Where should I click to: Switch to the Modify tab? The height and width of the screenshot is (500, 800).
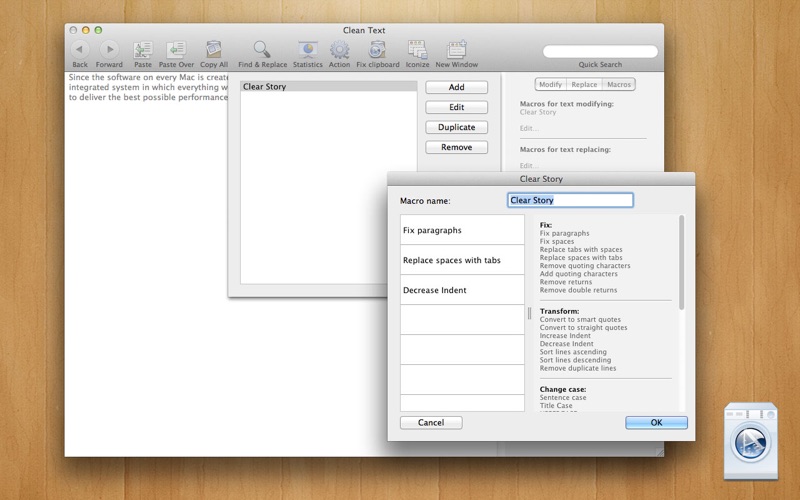(x=550, y=85)
